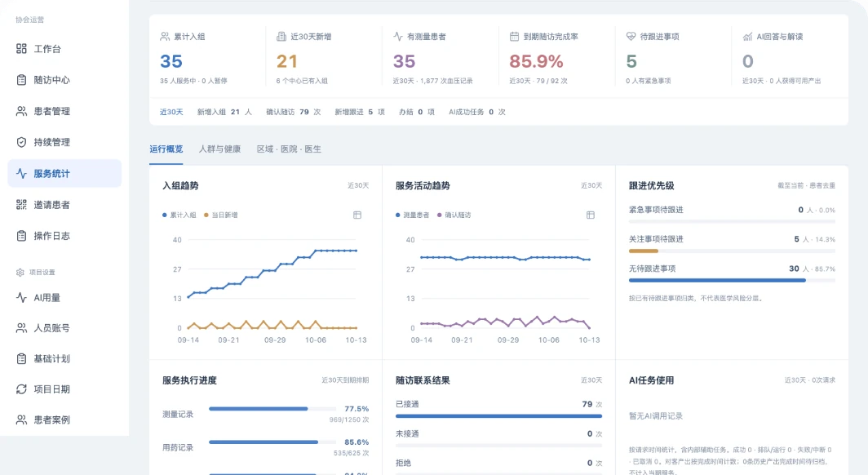Open 邀请患者 page
This screenshot has width=868, height=475.
tap(64, 205)
